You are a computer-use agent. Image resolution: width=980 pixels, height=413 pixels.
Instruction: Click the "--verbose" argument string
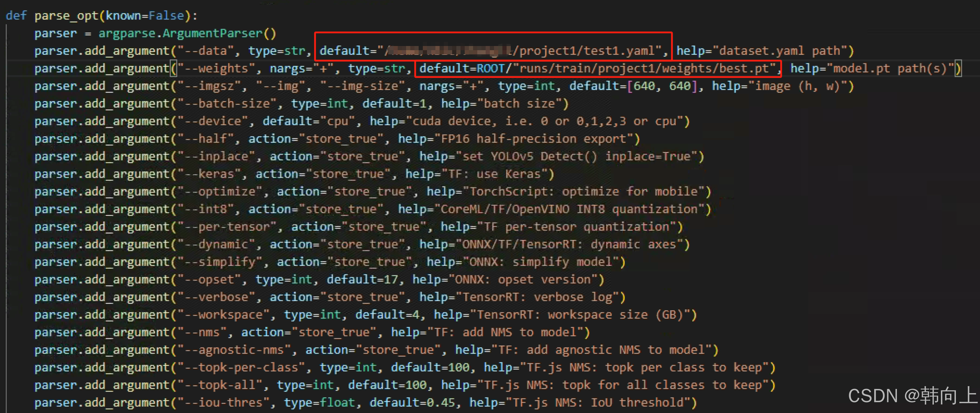pos(216,297)
